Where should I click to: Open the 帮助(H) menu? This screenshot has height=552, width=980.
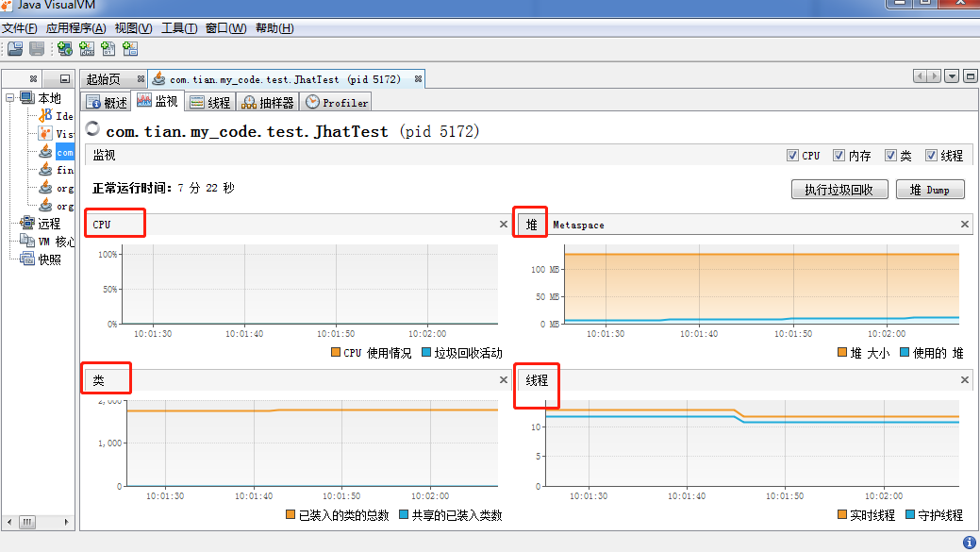tap(274, 28)
